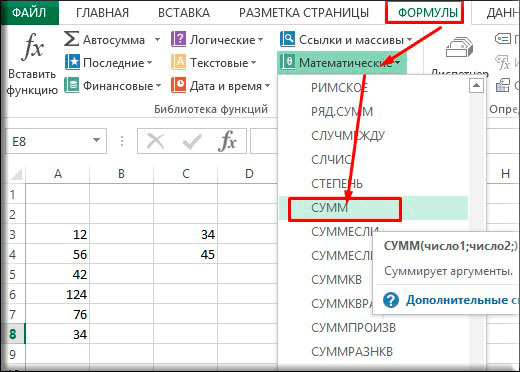Expand the Дата и время dropdown
Image resolution: width=520 pixels, height=372 pixels.
pyautogui.click(x=267, y=86)
